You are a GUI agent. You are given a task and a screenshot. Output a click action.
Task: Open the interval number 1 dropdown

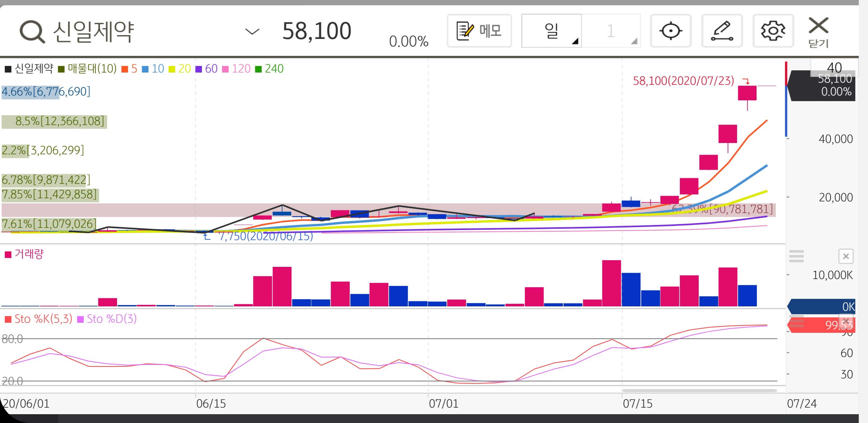[611, 31]
